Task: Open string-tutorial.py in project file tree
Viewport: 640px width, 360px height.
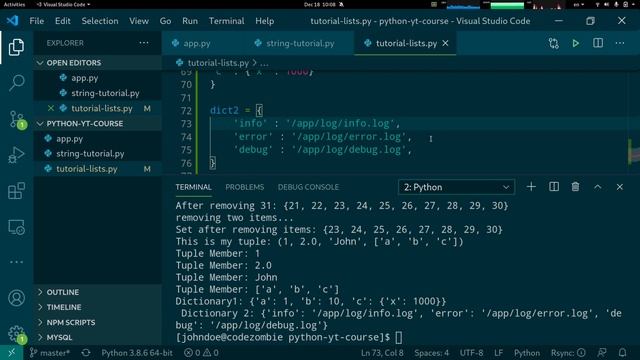Action: point(98,154)
